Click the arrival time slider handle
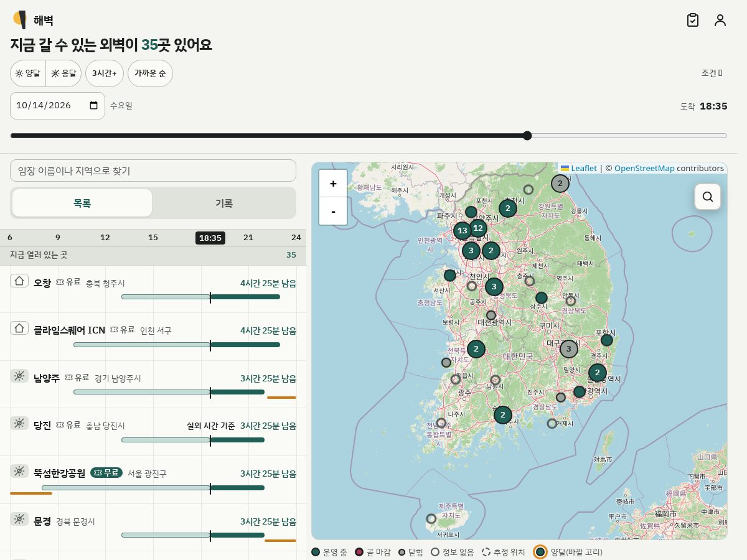The image size is (747, 560). click(527, 136)
